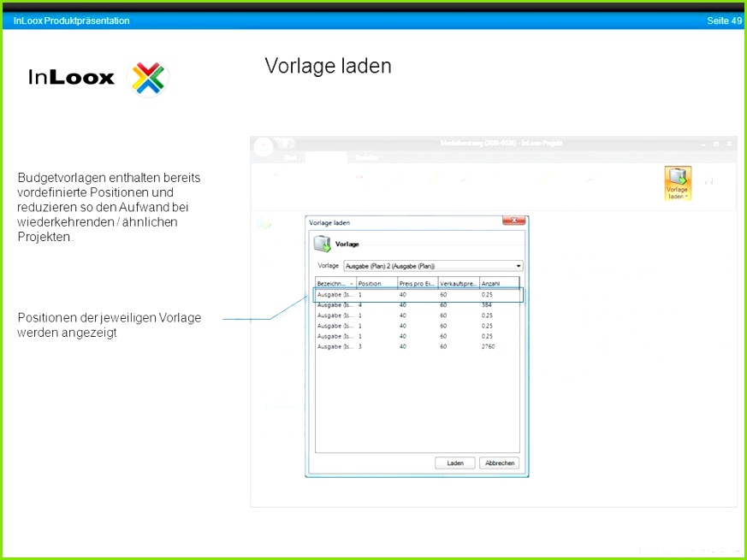Click the Laden button

tap(455, 463)
